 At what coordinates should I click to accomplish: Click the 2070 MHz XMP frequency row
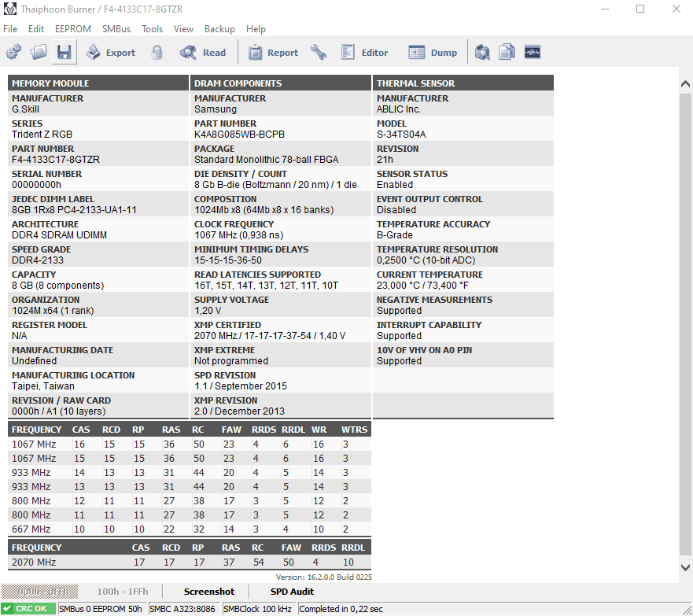[190, 562]
